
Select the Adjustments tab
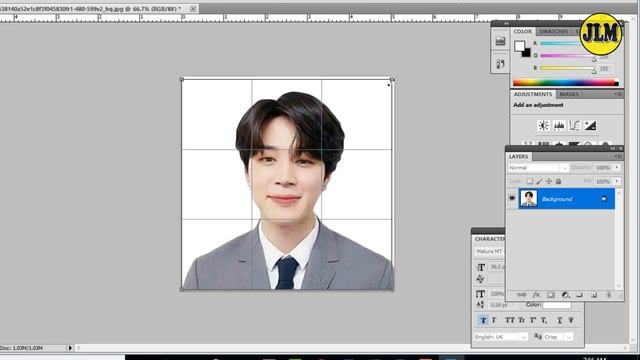[533, 94]
